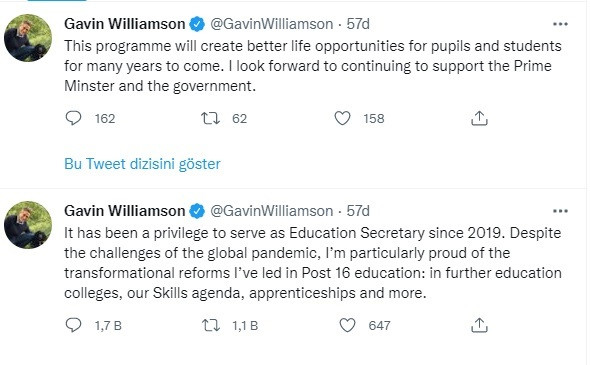Click the 57d timestamp on first tweet
The width and height of the screenshot is (590, 365).
pos(358,24)
